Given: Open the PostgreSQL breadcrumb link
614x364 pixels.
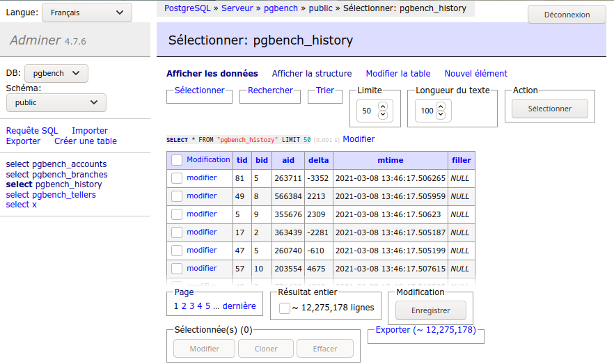Looking at the screenshot, I should pyautogui.click(x=187, y=8).
